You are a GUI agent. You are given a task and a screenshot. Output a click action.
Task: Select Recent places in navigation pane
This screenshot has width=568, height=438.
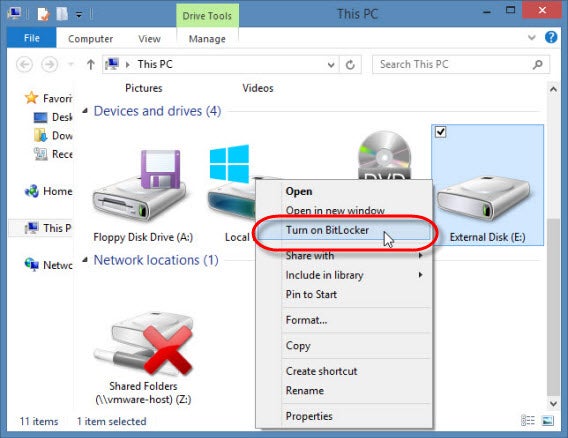click(53, 154)
